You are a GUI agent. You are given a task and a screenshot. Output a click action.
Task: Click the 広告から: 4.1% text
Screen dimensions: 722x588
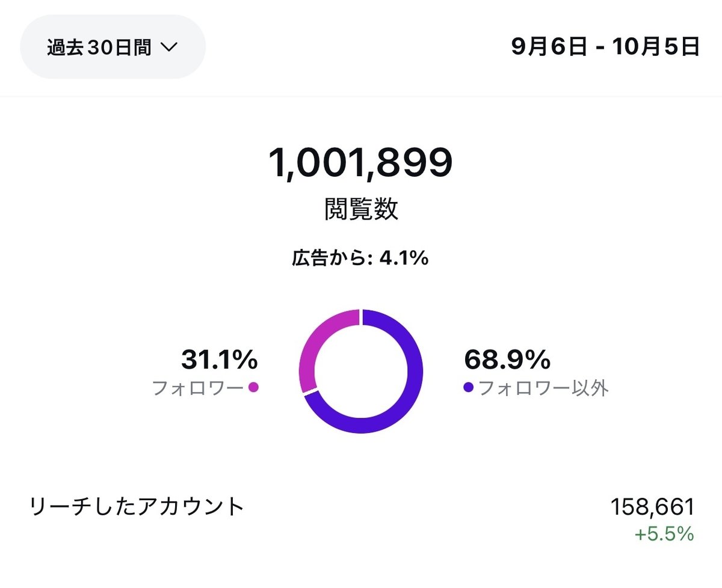click(360, 259)
